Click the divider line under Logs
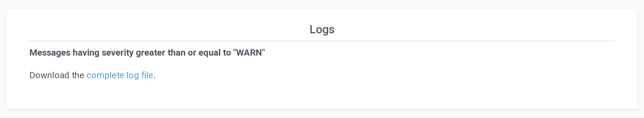Image resolution: width=644 pixels, height=118 pixels. click(x=322, y=41)
